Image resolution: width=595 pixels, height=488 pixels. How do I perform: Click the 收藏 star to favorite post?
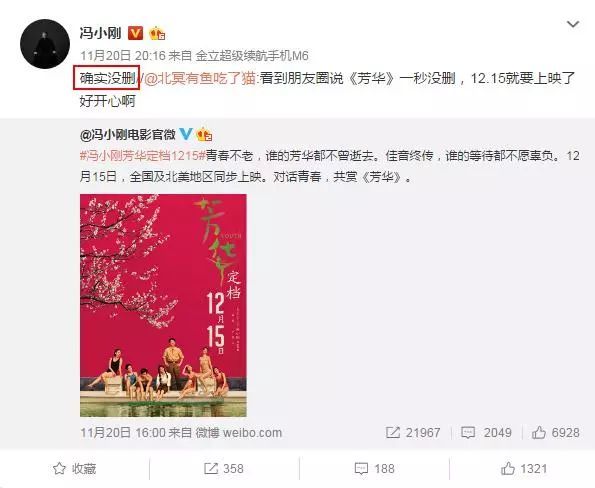[74, 469]
